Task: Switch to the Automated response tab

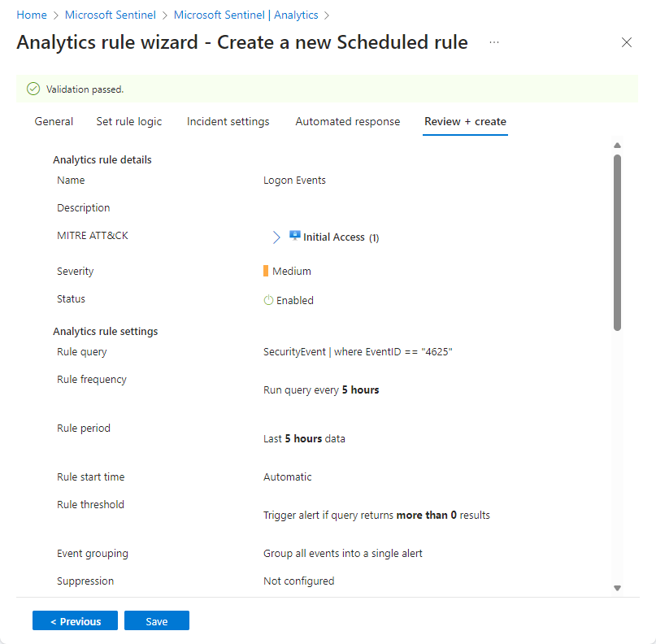Action: tap(347, 121)
